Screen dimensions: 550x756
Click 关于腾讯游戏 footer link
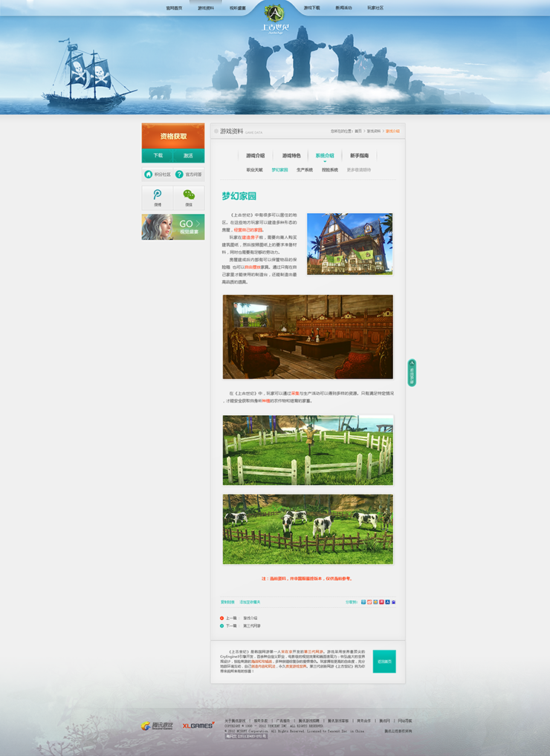(x=235, y=721)
